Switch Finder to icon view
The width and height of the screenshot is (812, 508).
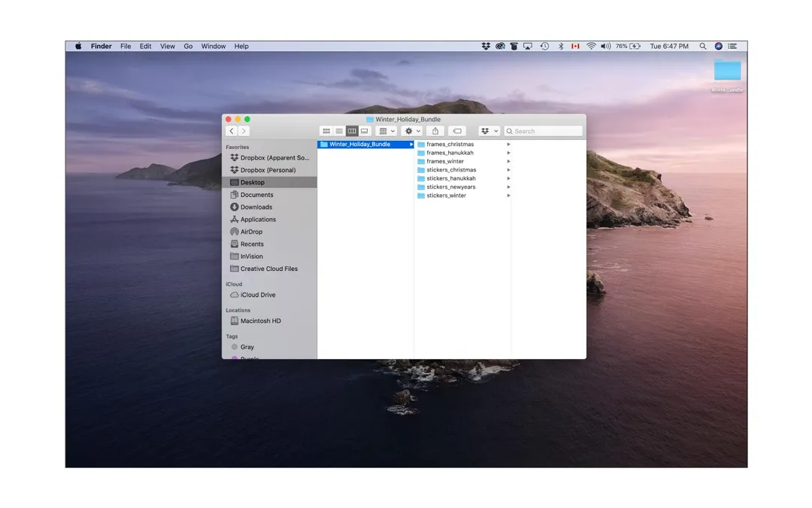pyautogui.click(x=326, y=131)
